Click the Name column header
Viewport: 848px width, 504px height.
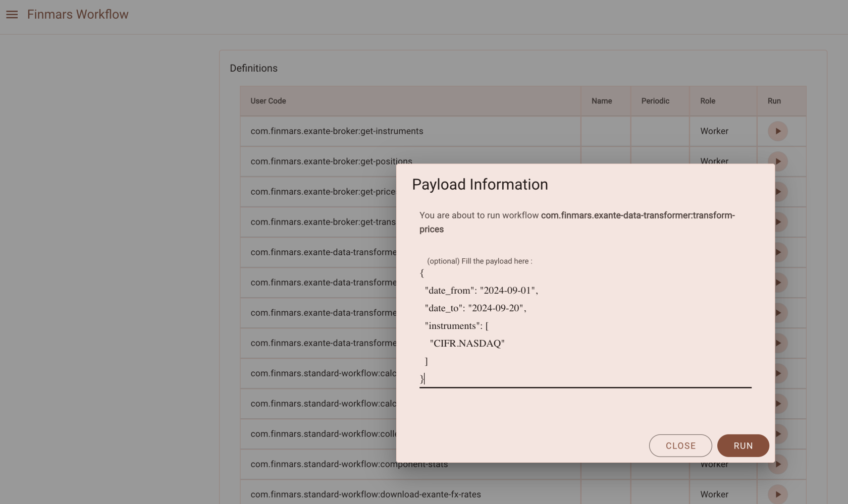[x=601, y=101]
